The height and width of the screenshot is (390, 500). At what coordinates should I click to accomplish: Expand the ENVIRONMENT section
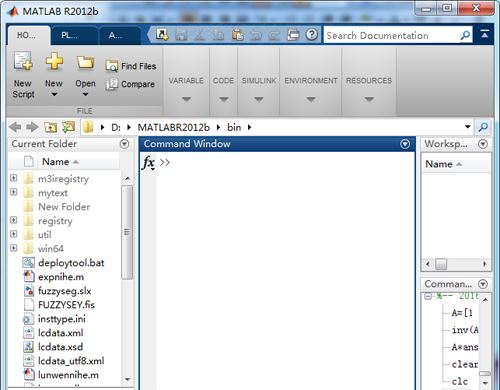(x=311, y=99)
